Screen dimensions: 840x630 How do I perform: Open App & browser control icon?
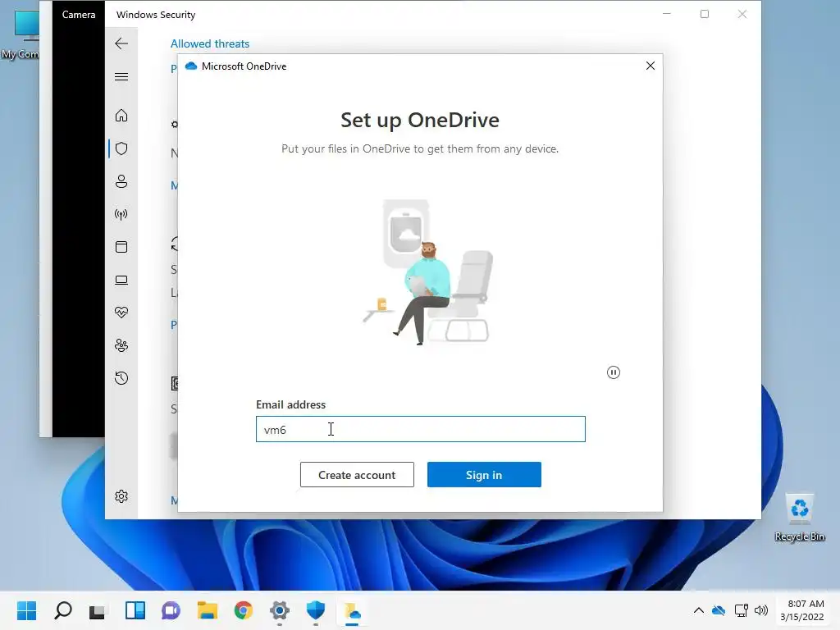pos(121,247)
